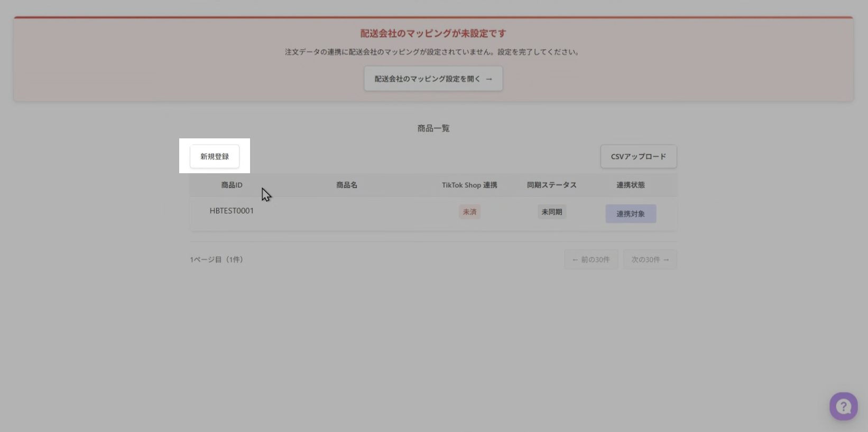Image resolution: width=868 pixels, height=432 pixels.
Task: Sort by the 商品ID column header
Action: pyautogui.click(x=232, y=185)
